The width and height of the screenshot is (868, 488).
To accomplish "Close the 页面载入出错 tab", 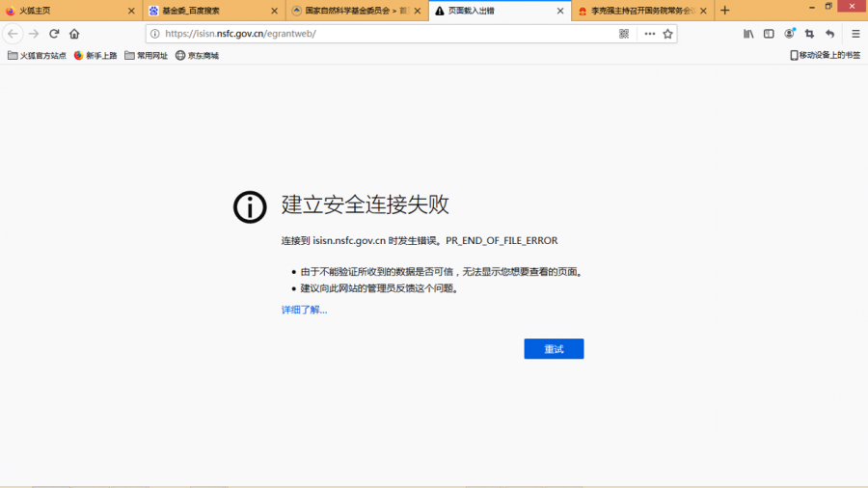I will tap(560, 11).
